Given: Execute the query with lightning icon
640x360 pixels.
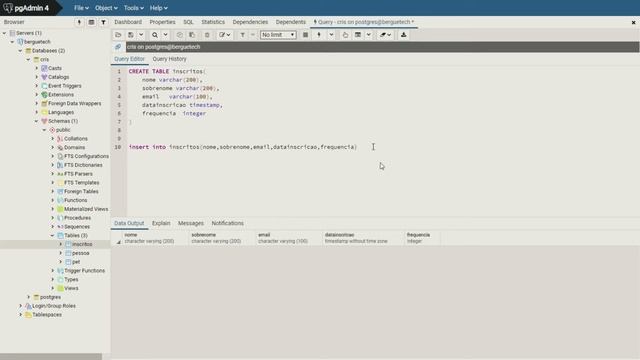Looking at the screenshot, I should click(x=319, y=35).
